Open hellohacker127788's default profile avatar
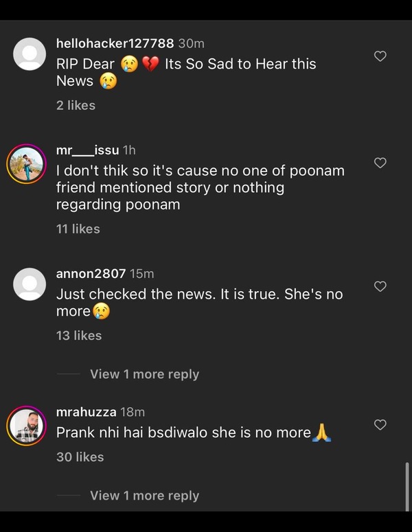This screenshot has width=412, height=532. click(x=30, y=54)
